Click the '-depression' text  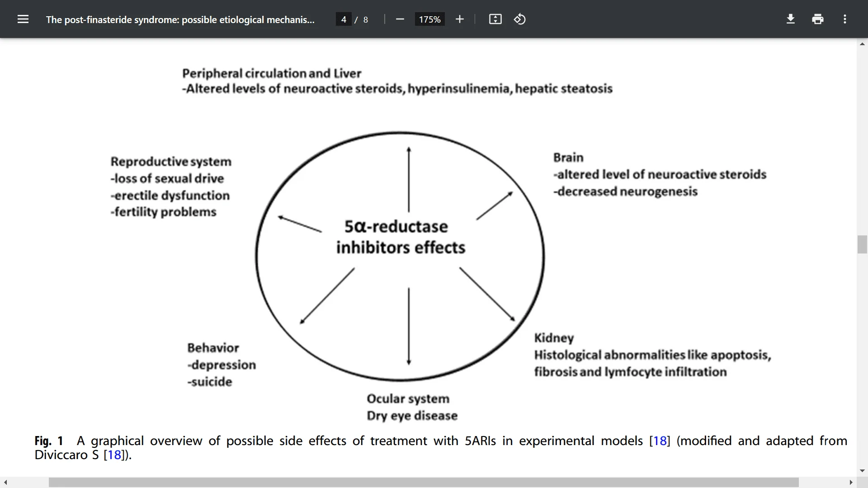(x=222, y=365)
